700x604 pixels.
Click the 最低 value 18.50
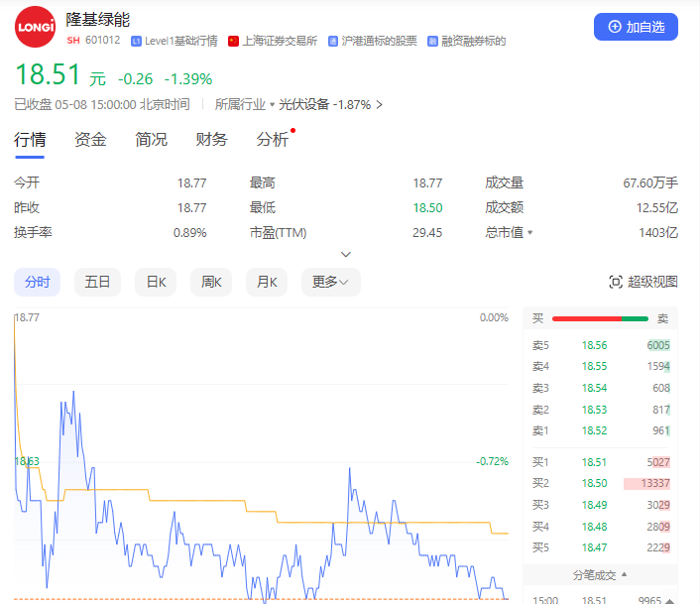(427, 208)
